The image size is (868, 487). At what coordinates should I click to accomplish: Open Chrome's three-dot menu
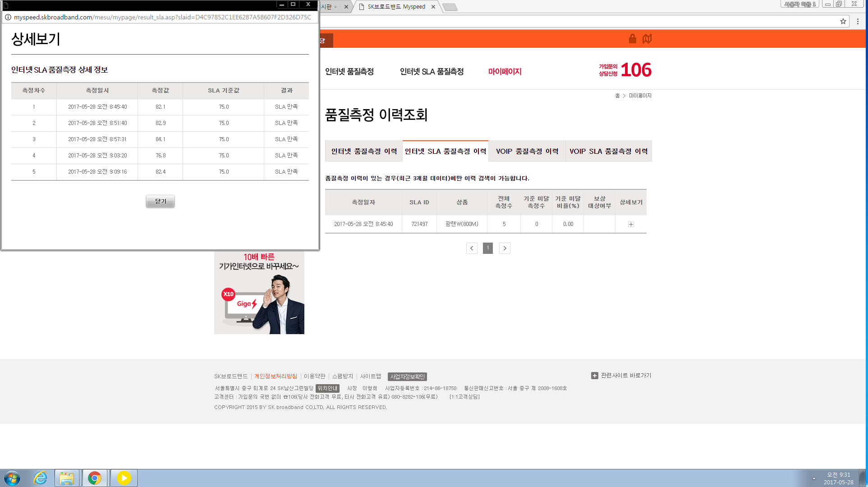(858, 21)
